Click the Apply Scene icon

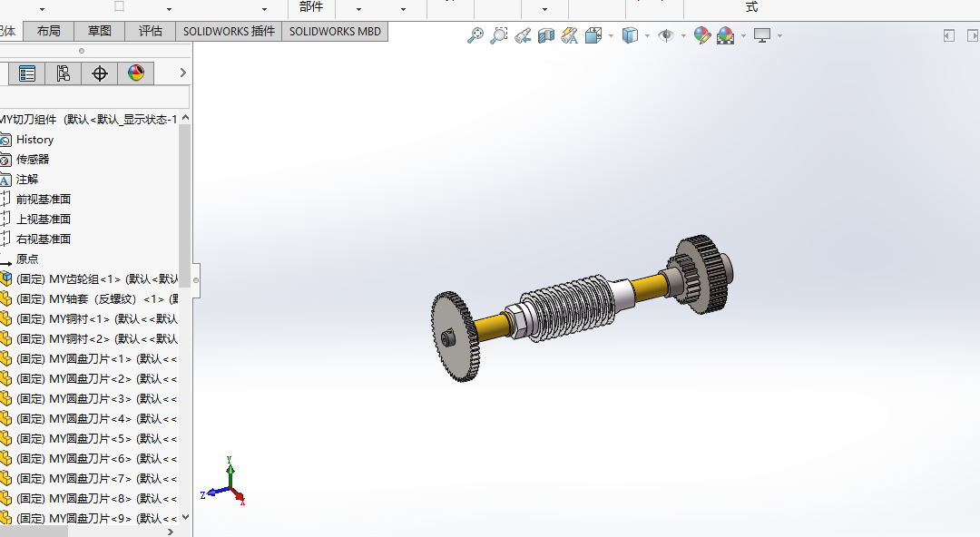pos(726,35)
